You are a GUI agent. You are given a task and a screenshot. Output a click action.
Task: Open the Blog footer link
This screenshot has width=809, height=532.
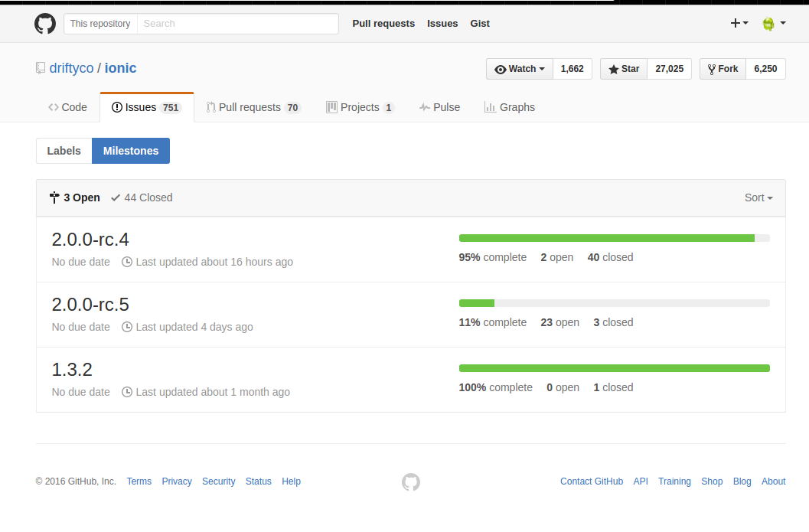[x=742, y=481]
